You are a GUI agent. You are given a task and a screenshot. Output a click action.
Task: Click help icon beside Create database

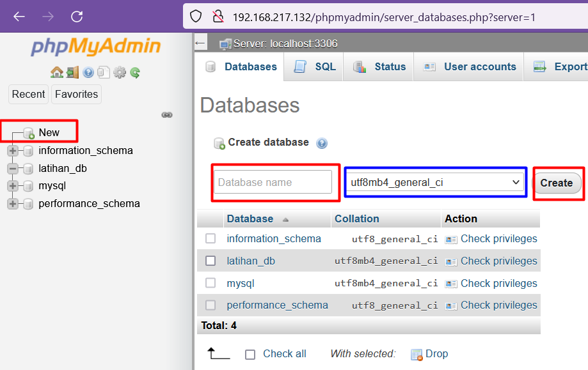[x=322, y=143]
